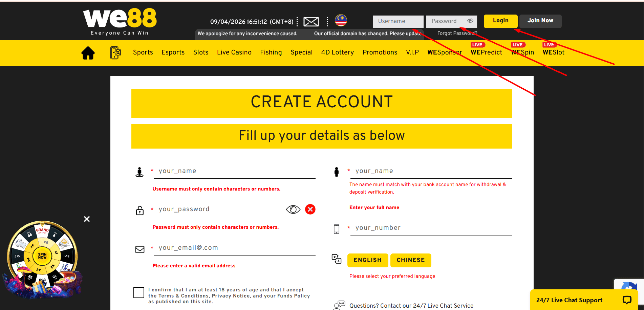Open the Sports menu
This screenshot has height=310, width=644.
[143, 52]
